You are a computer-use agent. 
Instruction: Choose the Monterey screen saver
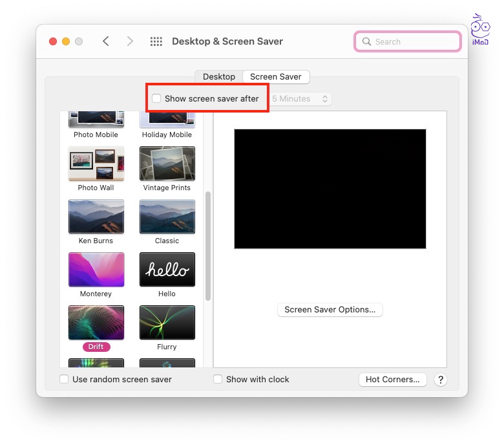tap(96, 270)
